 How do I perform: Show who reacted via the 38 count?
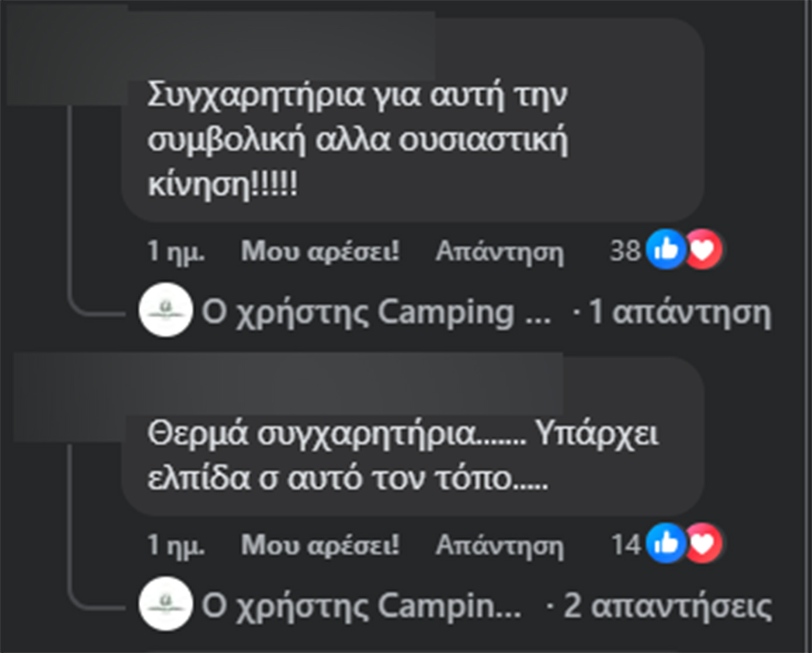tap(624, 251)
